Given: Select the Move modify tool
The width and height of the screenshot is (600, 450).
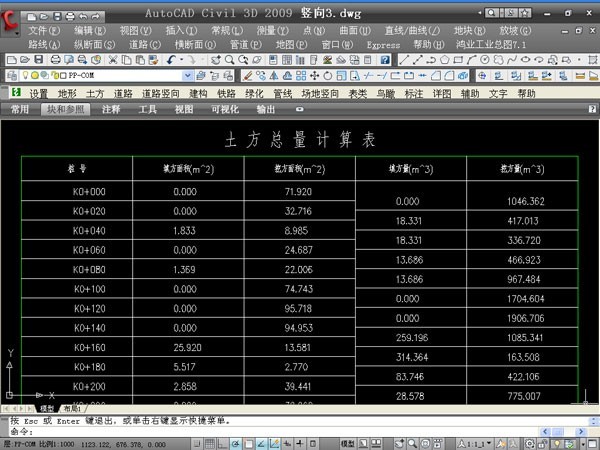Looking at the screenshot, I should pos(315,76).
